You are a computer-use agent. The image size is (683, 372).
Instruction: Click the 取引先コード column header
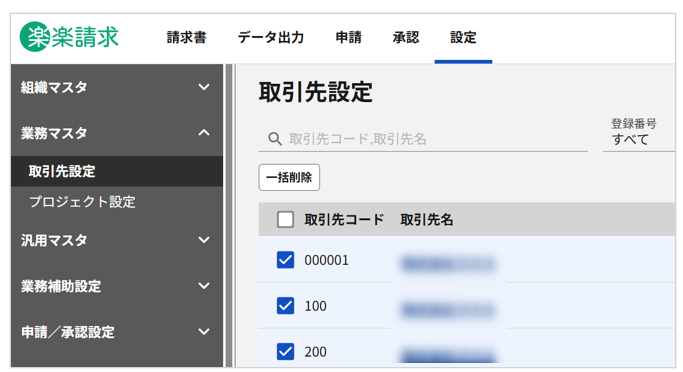point(344,220)
